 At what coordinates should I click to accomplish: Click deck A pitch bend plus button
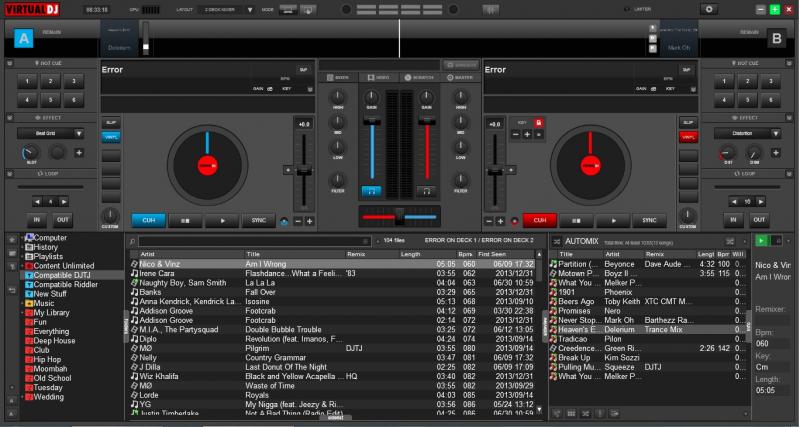click(309, 221)
